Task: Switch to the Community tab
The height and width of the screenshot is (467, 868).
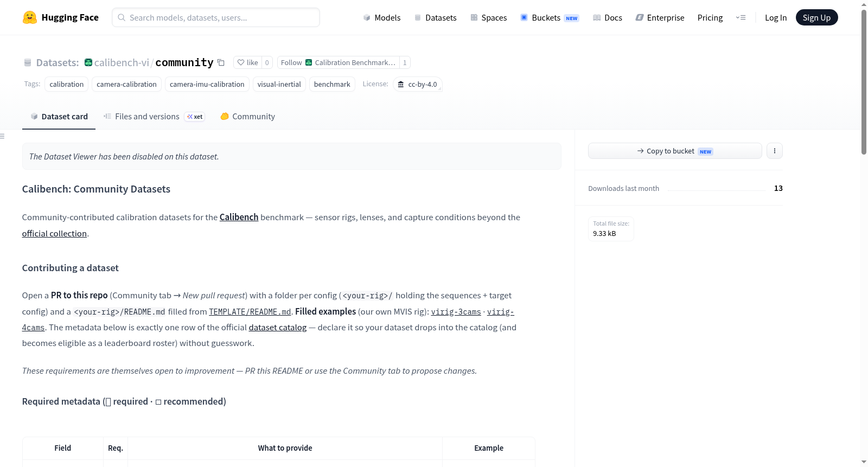Action: 247,117
